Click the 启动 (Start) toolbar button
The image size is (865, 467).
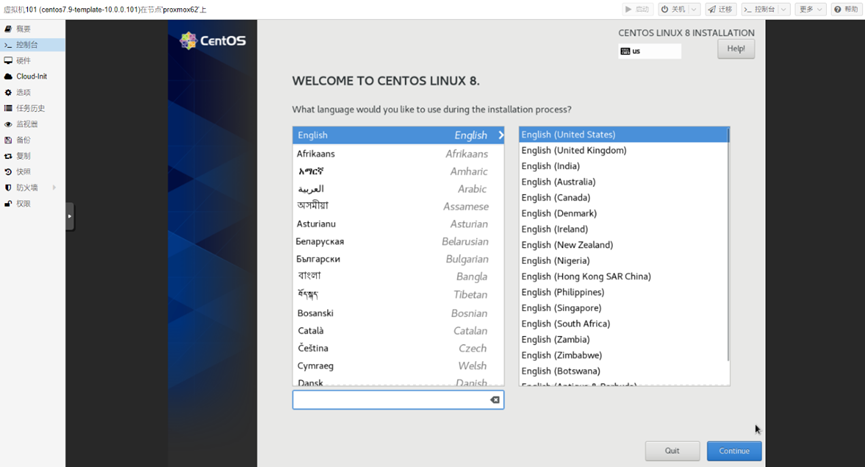pyautogui.click(x=637, y=9)
